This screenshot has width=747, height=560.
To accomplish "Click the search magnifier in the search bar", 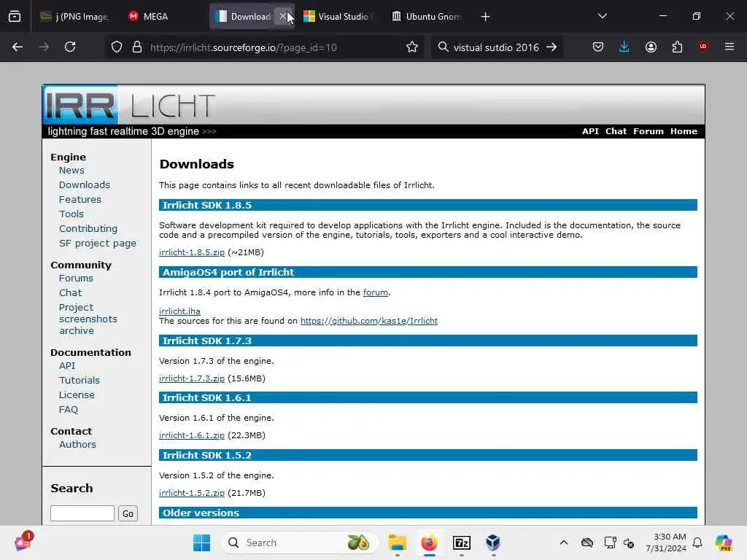I will 443,47.
